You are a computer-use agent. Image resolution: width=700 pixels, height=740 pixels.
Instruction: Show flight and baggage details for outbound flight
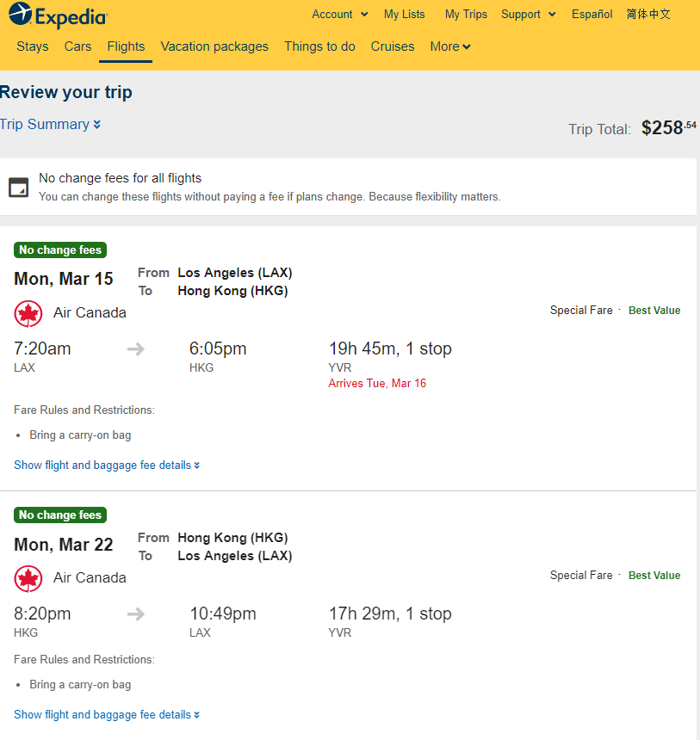(107, 465)
